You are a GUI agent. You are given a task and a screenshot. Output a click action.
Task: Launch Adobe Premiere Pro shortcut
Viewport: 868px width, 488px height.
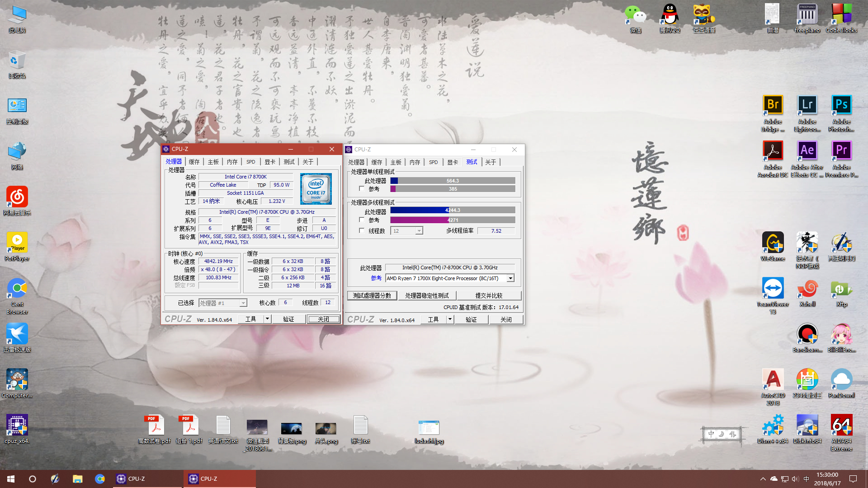[841, 160]
